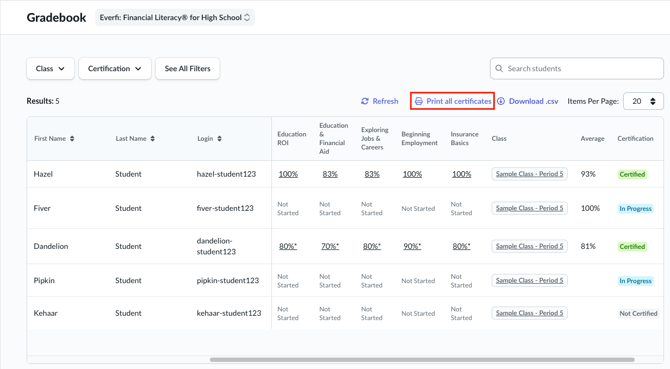Open the course selector Everfi Financial Literacy

click(175, 18)
